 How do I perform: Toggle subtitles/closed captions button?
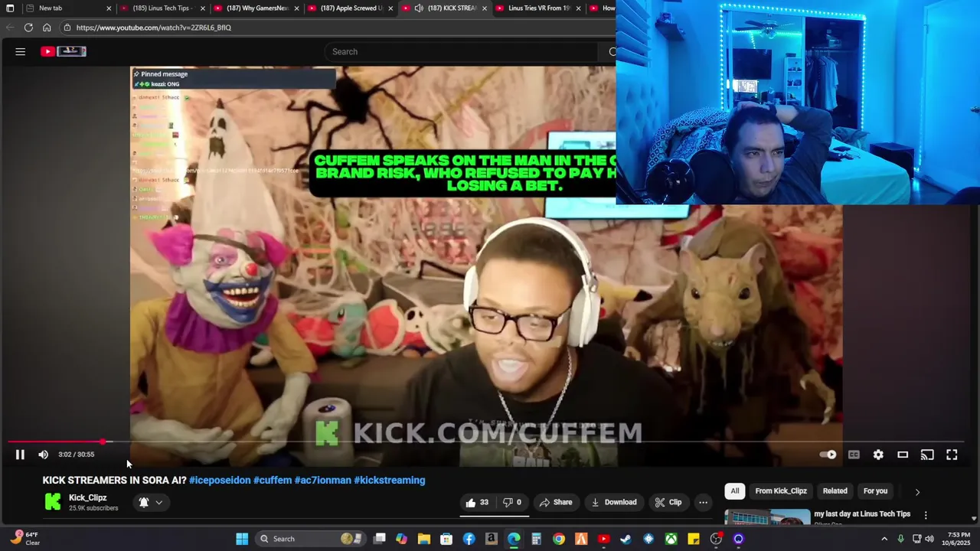pyautogui.click(x=854, y=455)
